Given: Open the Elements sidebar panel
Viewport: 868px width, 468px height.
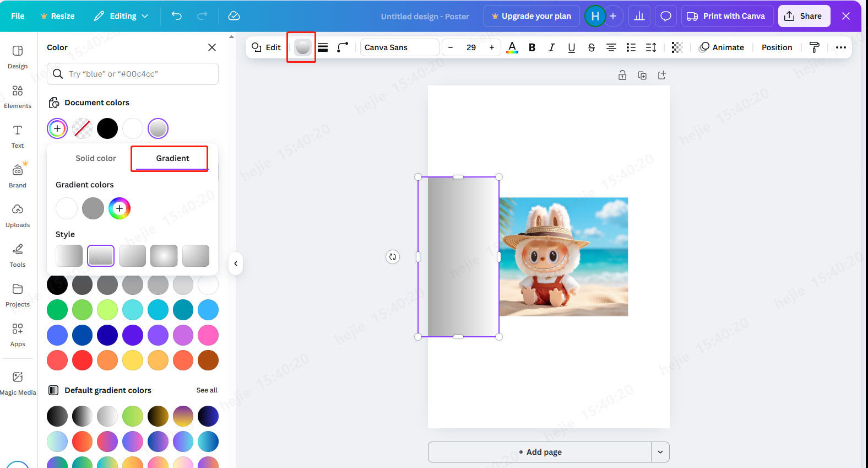Looking at the screenshot, I should [18, 96].
